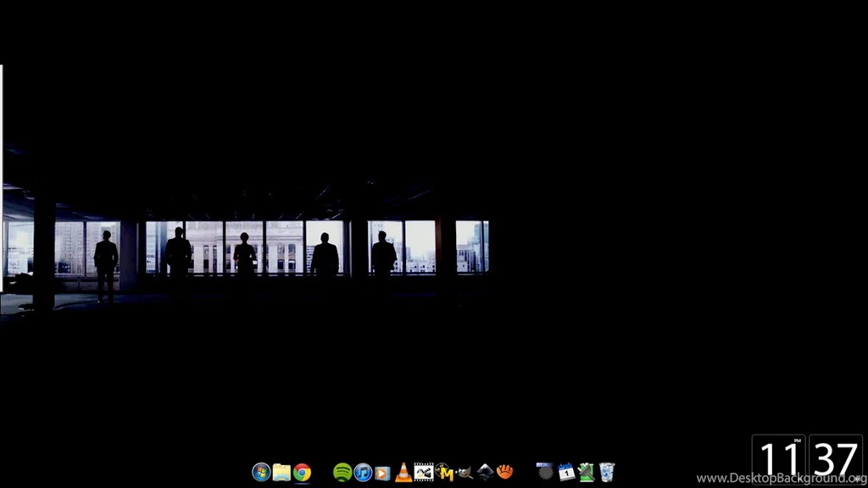
Task: Click the clock minute tile showing 37
Action: pyautogui.click(x=836, y=459)
